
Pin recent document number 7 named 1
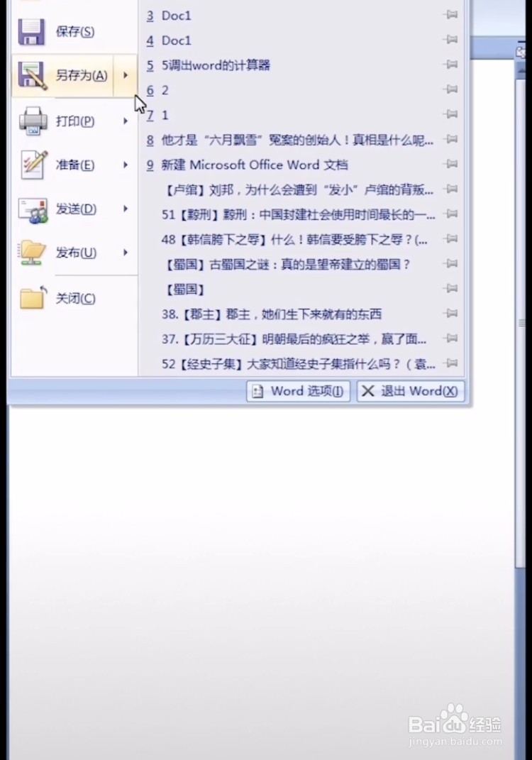click(x=450, y=114)
